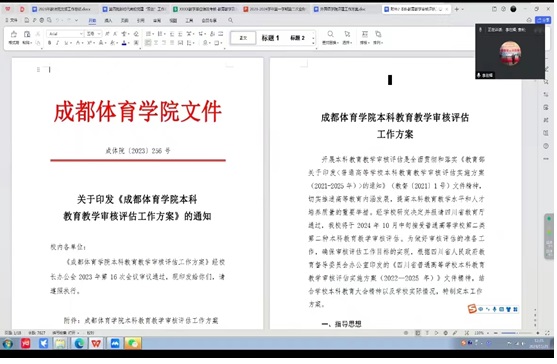Viewport: 557px width, 364px height.
Task: Click the search magnifier in the menu bar
Action: [231, 21]
